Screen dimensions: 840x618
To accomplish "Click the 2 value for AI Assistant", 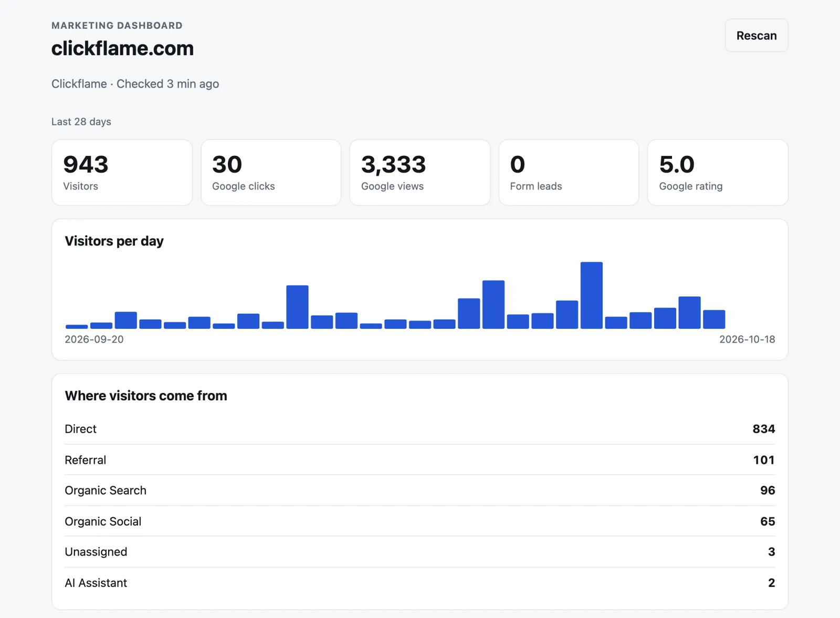I will click(x=771, y=583).
